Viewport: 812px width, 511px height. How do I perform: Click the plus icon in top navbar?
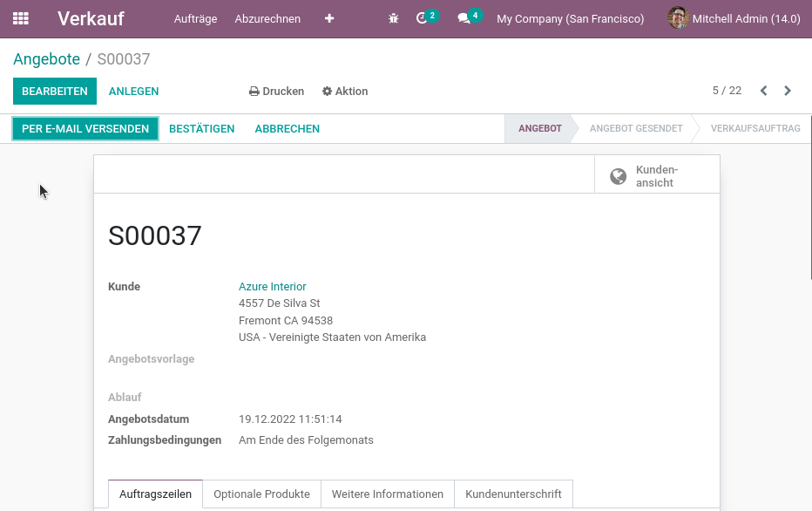coord(329,18)
